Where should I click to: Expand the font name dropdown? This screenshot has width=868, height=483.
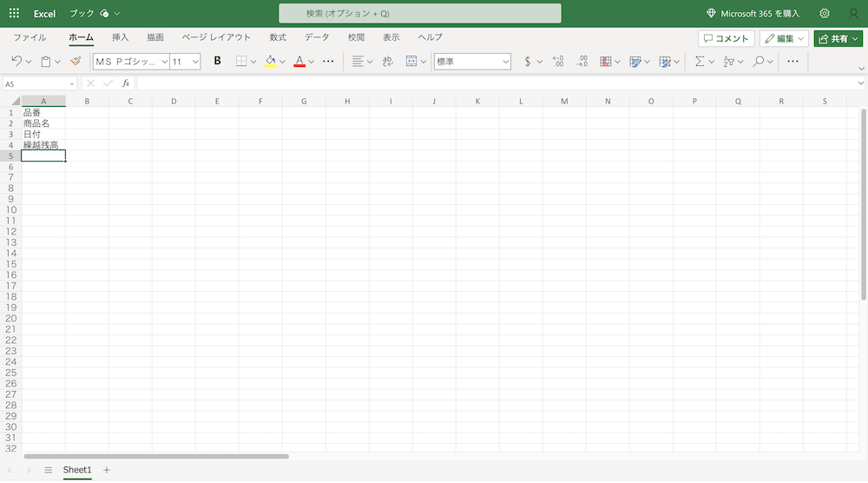pos(164,62)
